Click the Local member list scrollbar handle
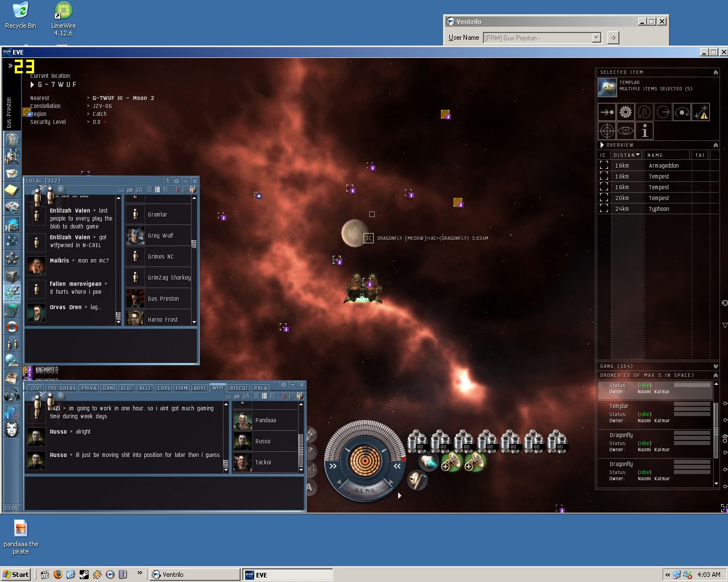 194,244
